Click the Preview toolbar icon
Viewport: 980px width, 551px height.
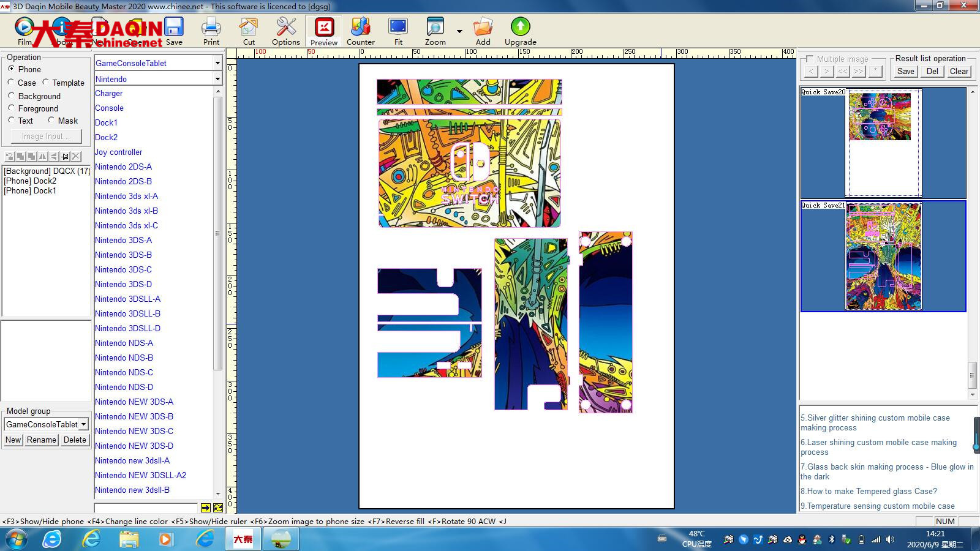(323, 31)
